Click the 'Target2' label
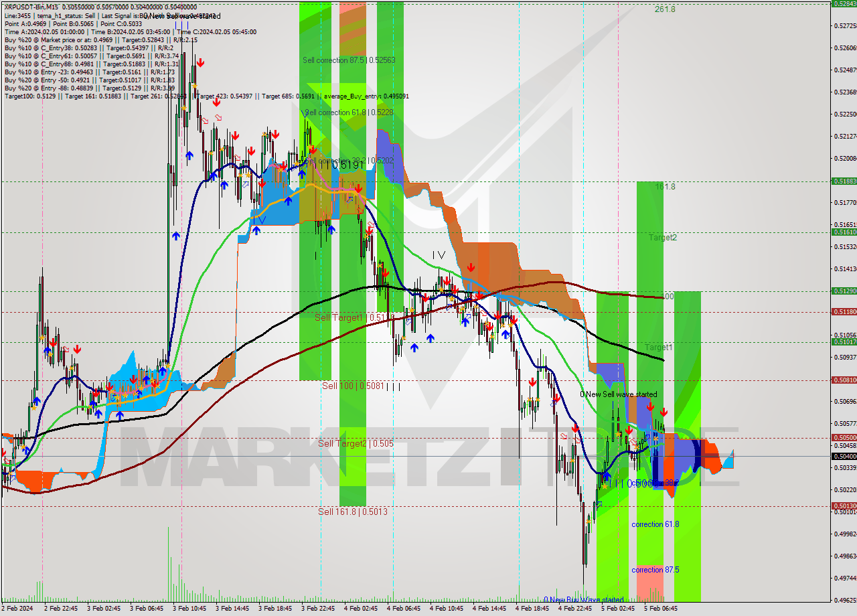857x616 pixels. [x=663, y=237]
